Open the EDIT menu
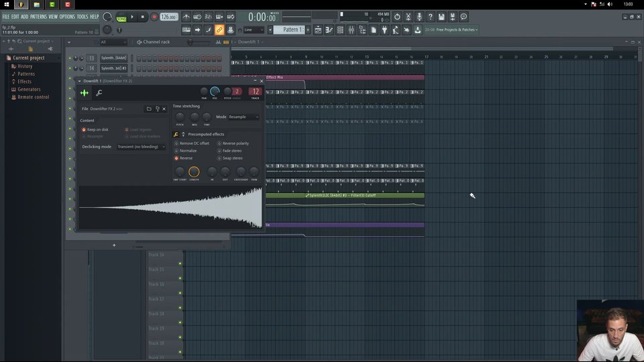The image size is (644, 362). [15, 17]
